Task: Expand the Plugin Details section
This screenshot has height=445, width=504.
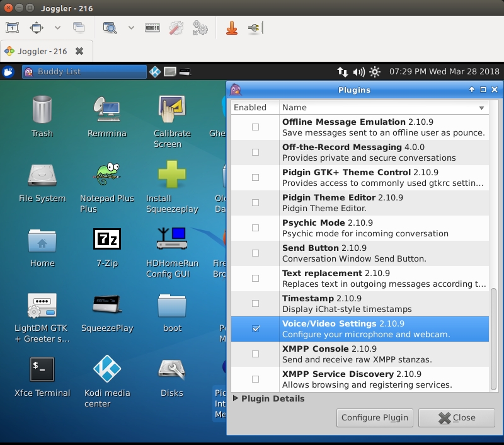Action: (236, 398)
